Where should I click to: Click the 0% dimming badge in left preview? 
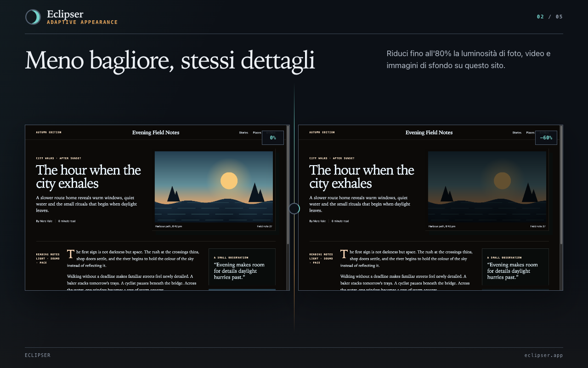coord(273,138)
